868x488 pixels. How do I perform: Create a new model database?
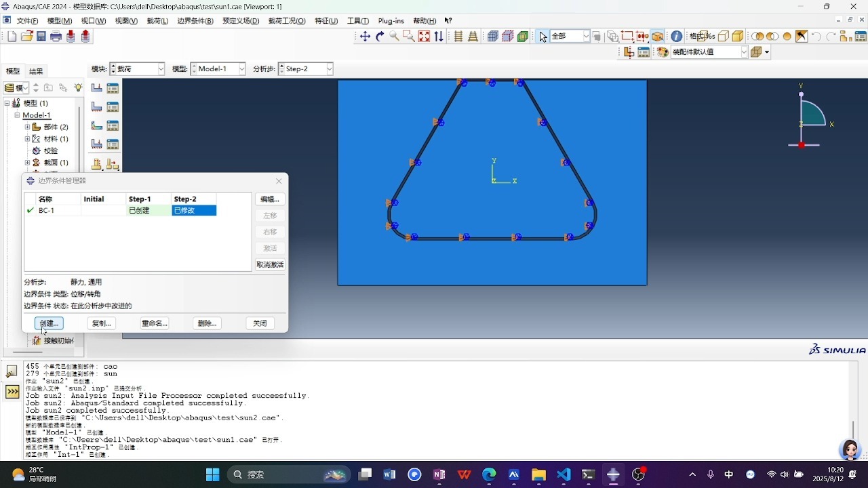pyautogui.click(x=12, y=37)
